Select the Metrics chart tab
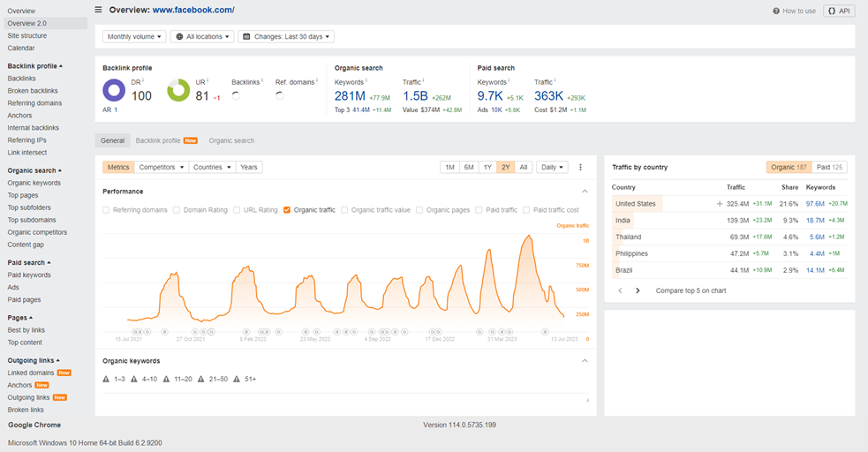Screen dimensions: 868x452 click(118, 167)
